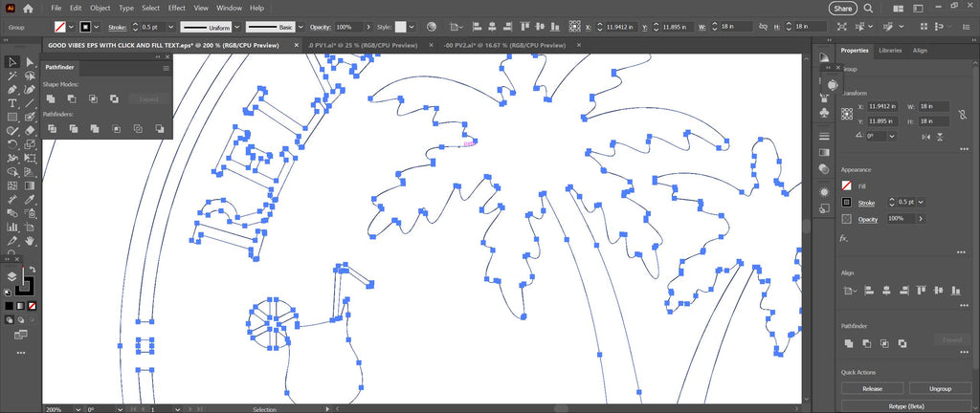Apply Minus Back in floating Pathfinder panel
Viewport: 980px width, 413px height.
coord(160,128)
